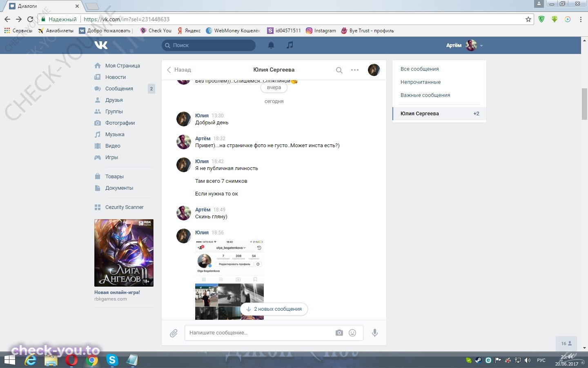Open Cezurity Scanner app link
This screenshot has height=368, width=588.
pos(124,207)
